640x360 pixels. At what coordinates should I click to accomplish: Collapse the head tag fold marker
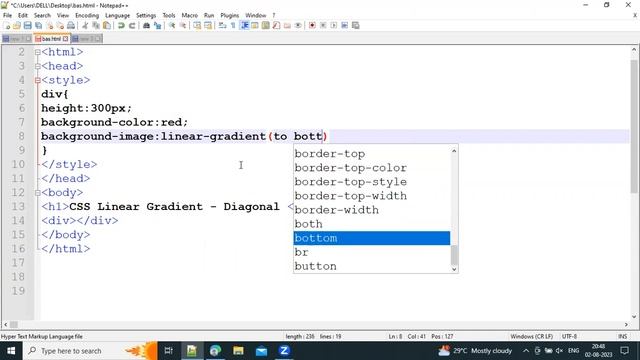point(38,66)
